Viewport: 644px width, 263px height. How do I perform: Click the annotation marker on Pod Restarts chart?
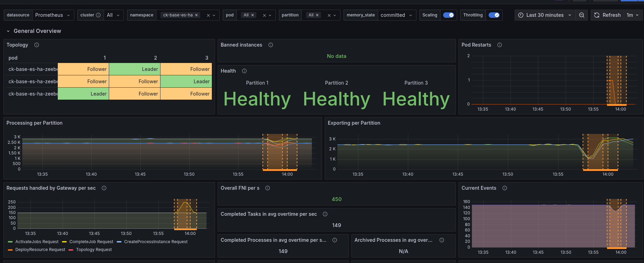[617, 105]
